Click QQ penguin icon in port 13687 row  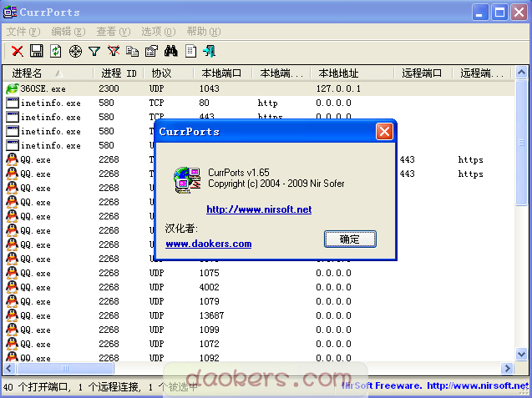(x=12, y=315)
